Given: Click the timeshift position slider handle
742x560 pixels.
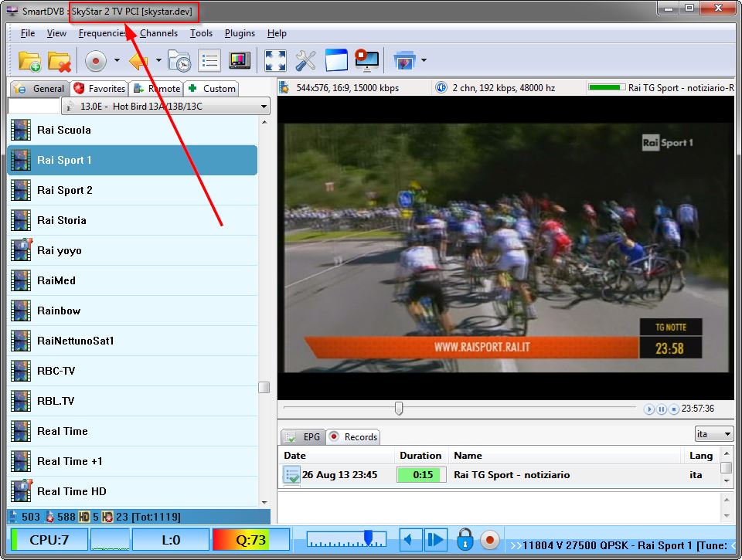Looking at the screenshot, I should coord(399,408).
